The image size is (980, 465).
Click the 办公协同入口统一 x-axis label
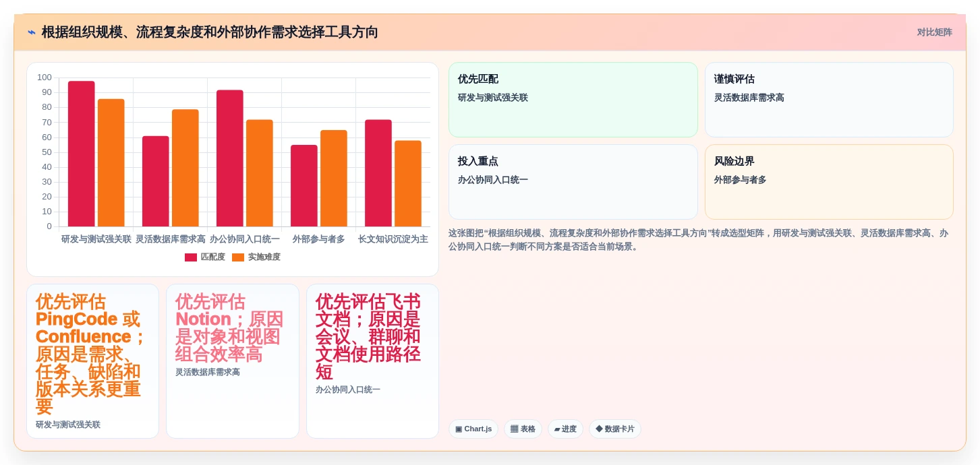[245, 239]
